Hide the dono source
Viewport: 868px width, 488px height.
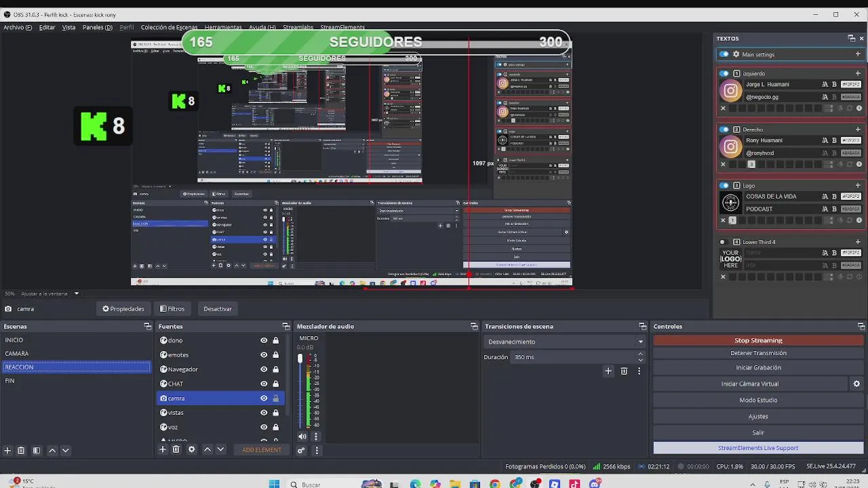(264, 340)
